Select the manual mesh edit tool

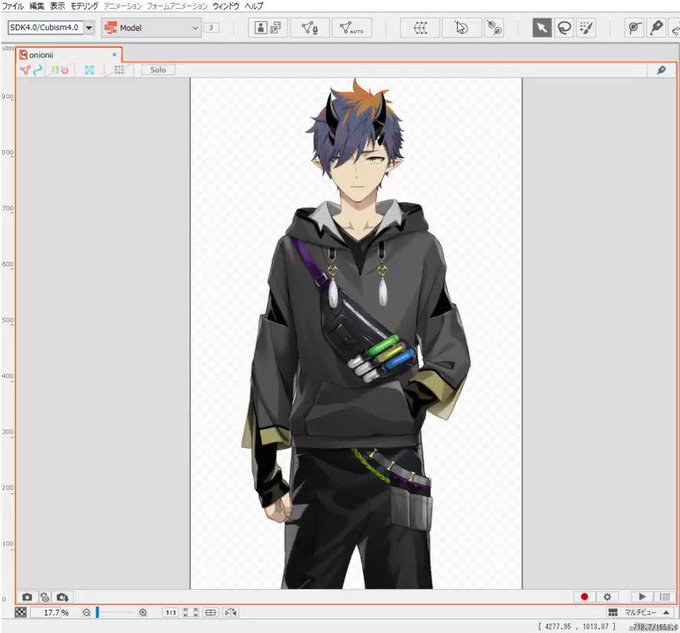310,28
